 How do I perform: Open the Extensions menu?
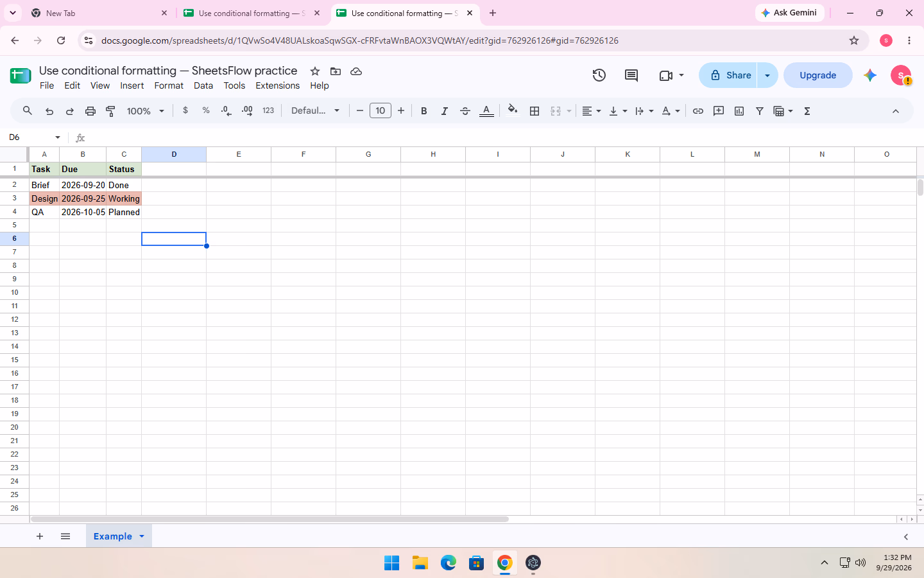[277, 85]
